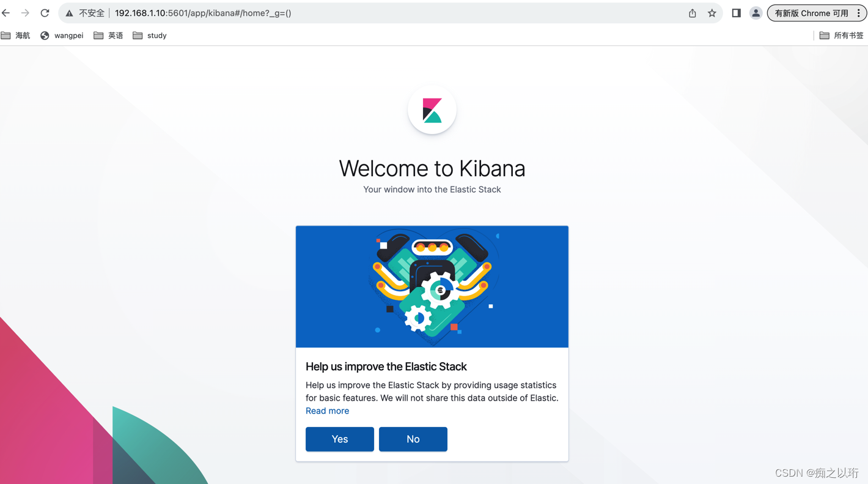The image size is (868, 484).
Task: Click the back navigation arrow
Action: (6, 12)
